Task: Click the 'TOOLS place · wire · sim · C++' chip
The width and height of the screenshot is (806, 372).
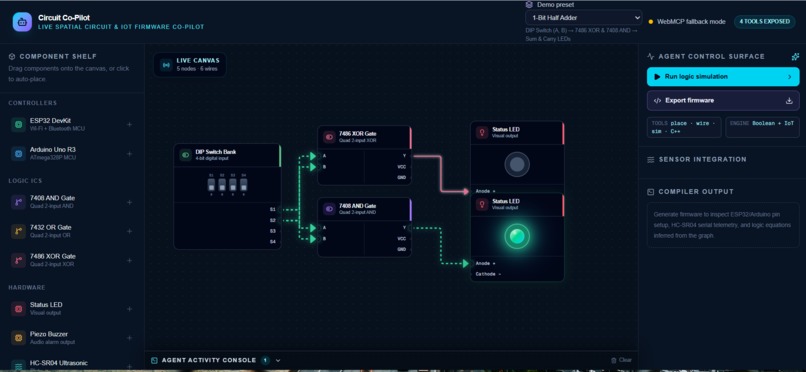Action: click(x=684, y=127)
